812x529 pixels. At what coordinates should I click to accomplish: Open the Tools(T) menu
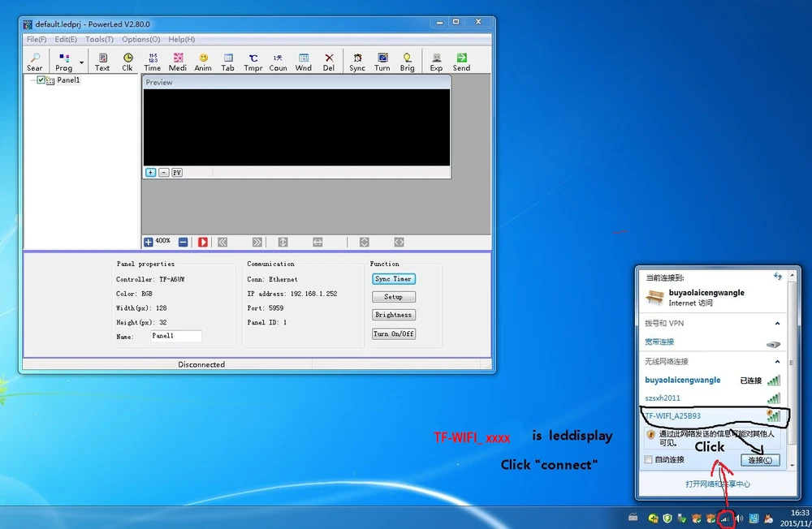click(x=99, y=39)
